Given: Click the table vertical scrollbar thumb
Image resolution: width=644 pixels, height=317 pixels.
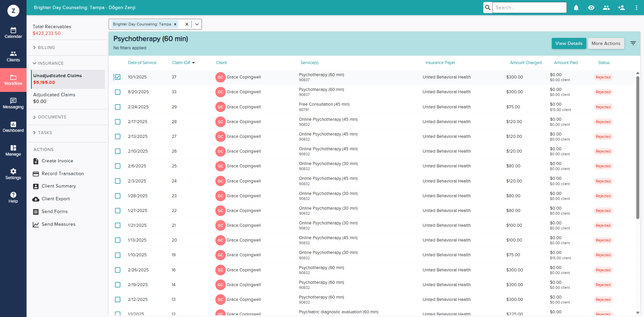Looking at the screenshot, I should 638,148.
